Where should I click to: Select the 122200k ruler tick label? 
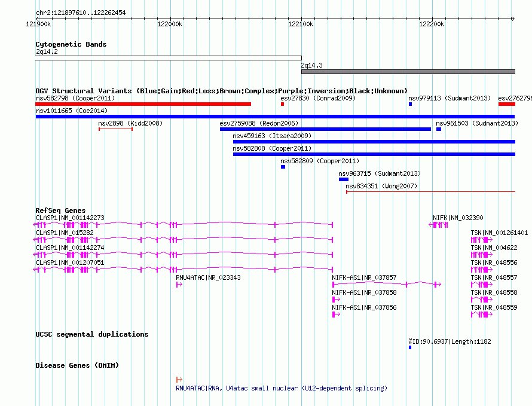pos(432,24)
